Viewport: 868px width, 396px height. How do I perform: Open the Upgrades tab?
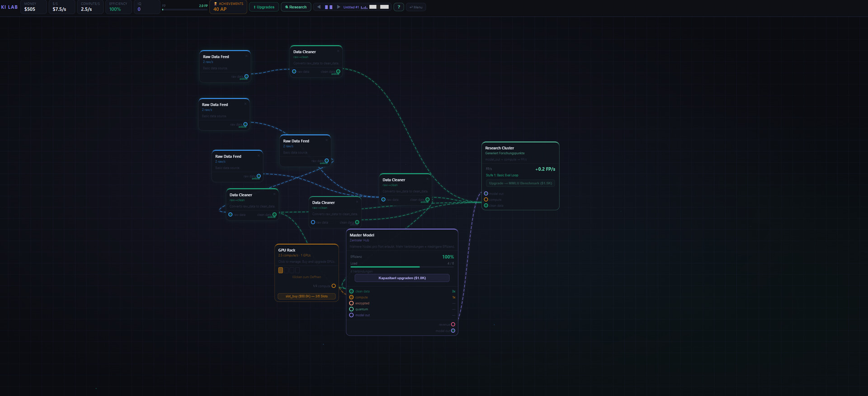(264, 7)
